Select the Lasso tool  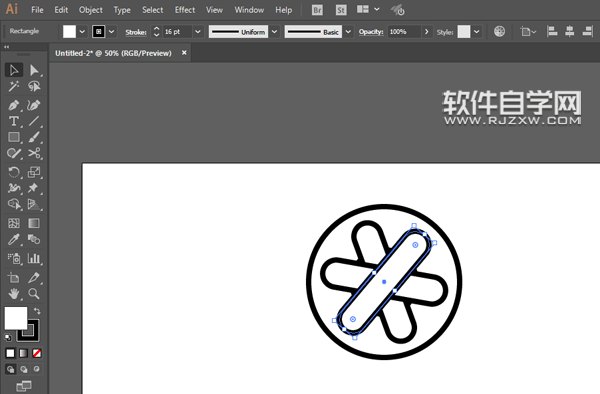(x=34, y=86)
